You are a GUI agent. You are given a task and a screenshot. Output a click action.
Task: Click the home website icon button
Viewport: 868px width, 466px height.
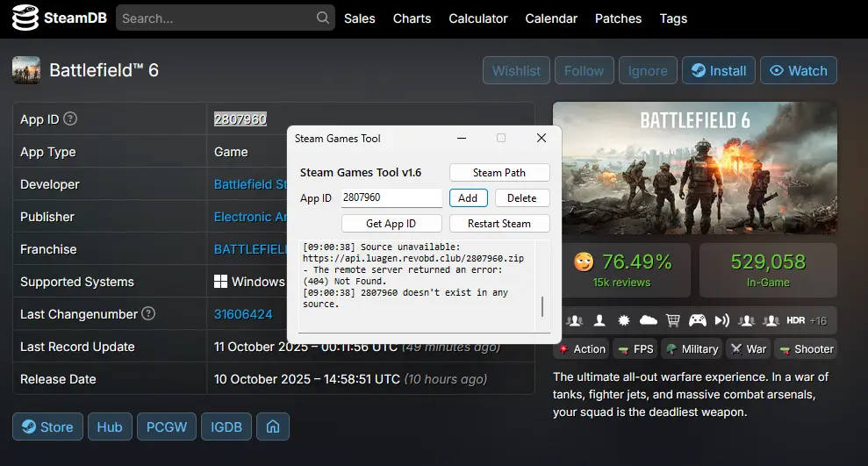[273, 427]
